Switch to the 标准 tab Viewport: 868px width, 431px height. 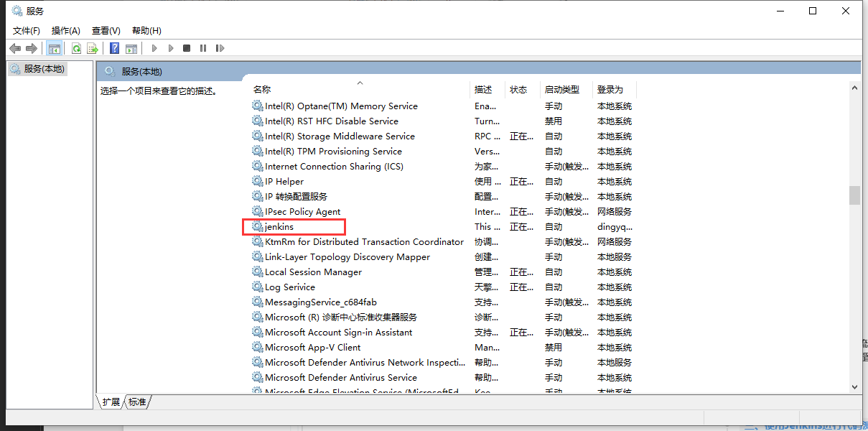(x=136, y=402)
